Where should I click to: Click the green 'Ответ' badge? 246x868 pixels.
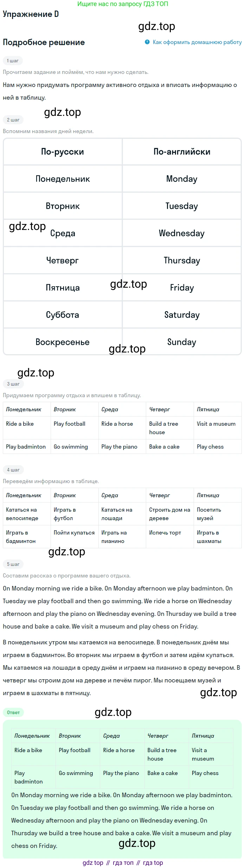13,712
